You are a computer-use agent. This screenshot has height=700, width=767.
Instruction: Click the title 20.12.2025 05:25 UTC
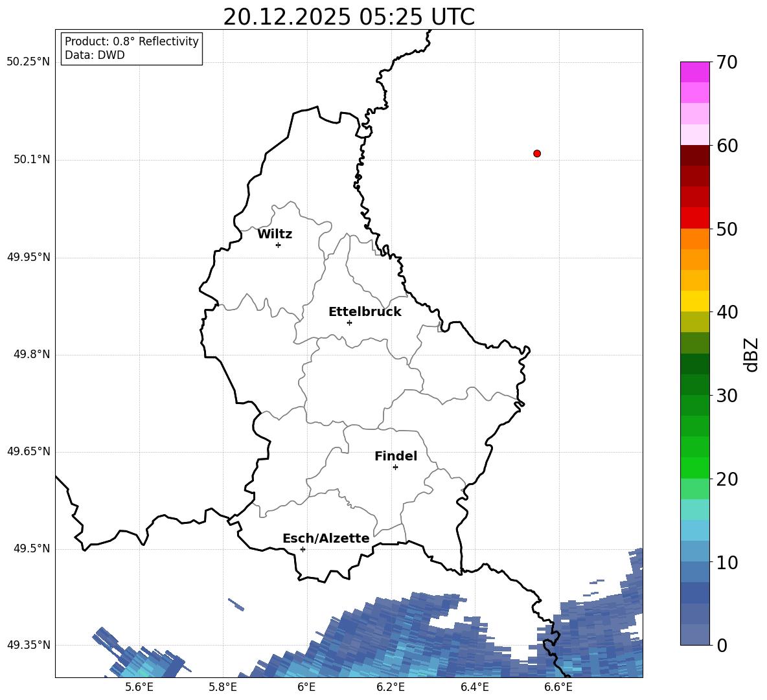349,17
